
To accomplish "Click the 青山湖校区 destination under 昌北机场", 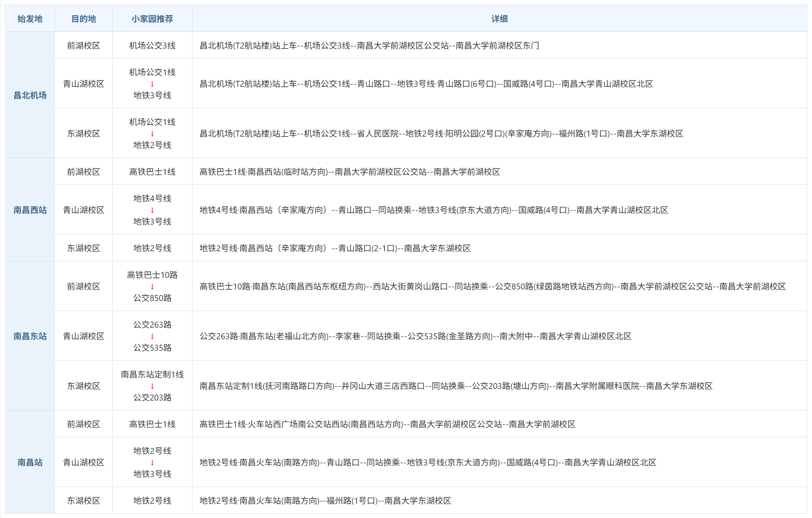I will point(83,84).
